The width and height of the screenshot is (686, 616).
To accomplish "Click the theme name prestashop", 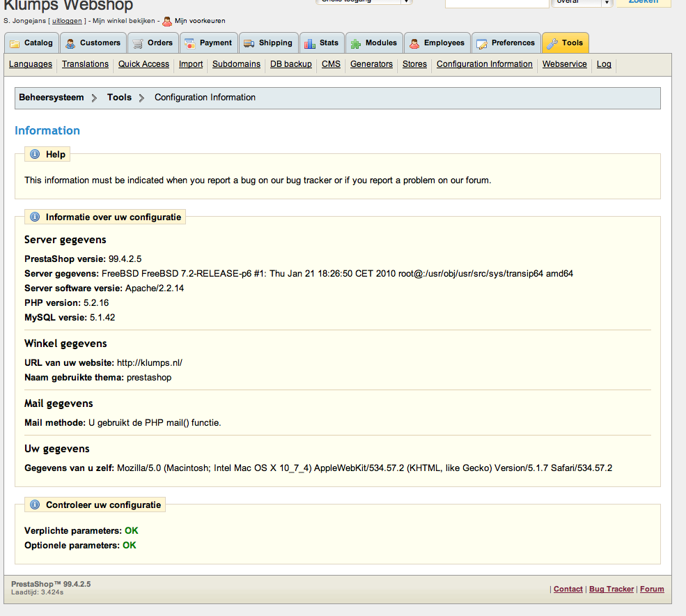I will pyautogui.click(x=149, y=378).
